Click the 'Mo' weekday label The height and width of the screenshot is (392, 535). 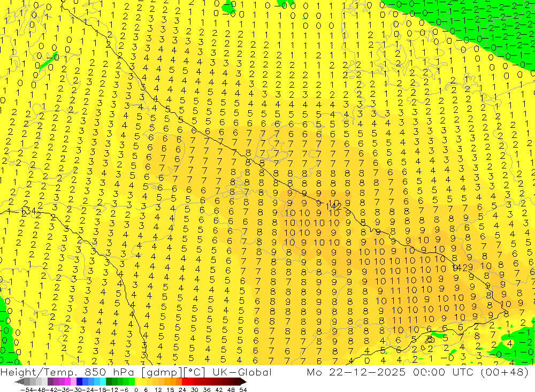pos(314,372)
